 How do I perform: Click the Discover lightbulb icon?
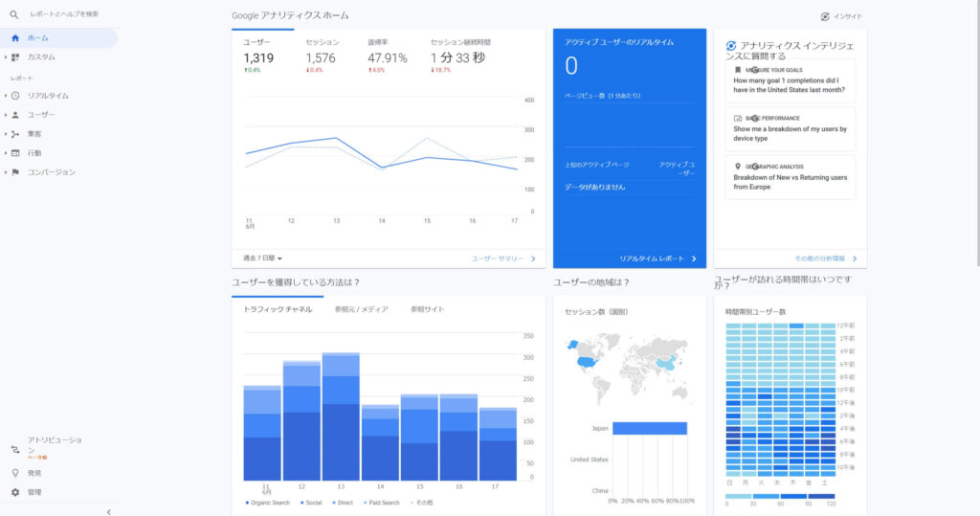[x=15, y=474]
